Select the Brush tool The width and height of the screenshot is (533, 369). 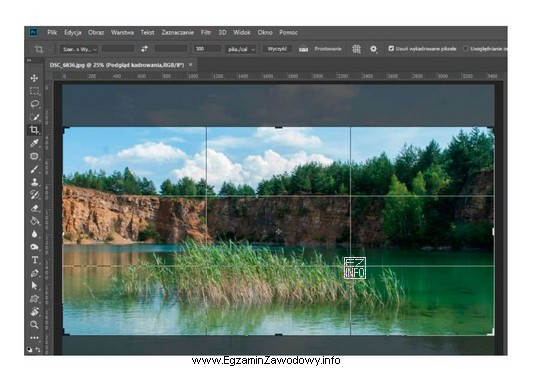coord(34,169)
